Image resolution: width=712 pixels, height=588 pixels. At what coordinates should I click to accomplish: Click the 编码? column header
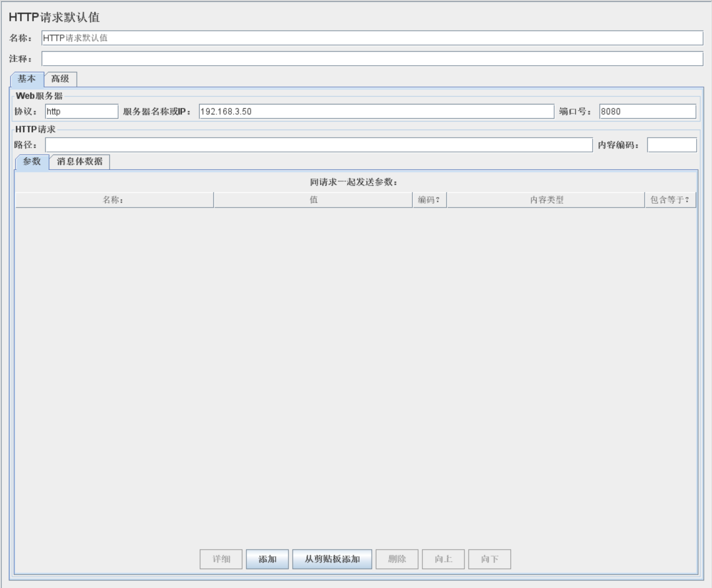coord(429,199)
